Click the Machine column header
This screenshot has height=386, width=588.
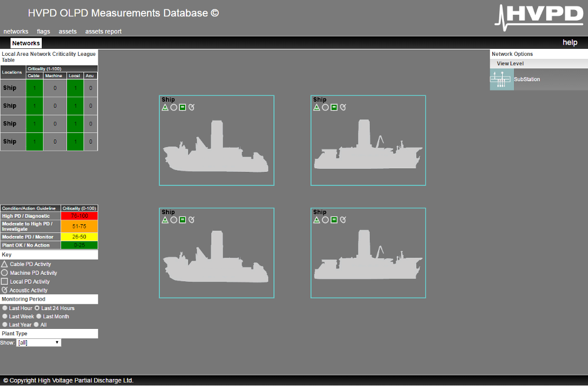pos(55,76)
